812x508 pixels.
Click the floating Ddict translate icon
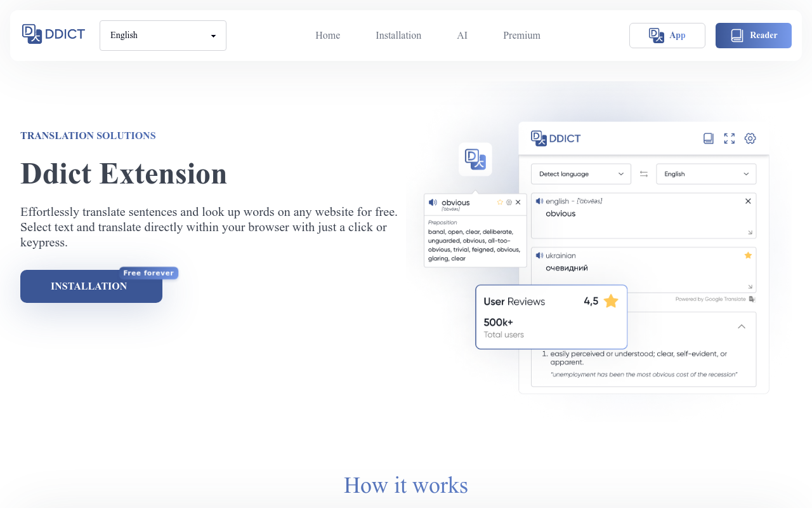click(x=475, y=159)
